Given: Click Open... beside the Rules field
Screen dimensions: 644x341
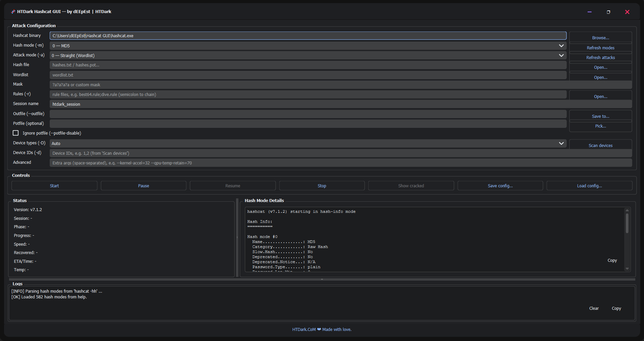Looking at the screenshot, I should pos(600,97).
